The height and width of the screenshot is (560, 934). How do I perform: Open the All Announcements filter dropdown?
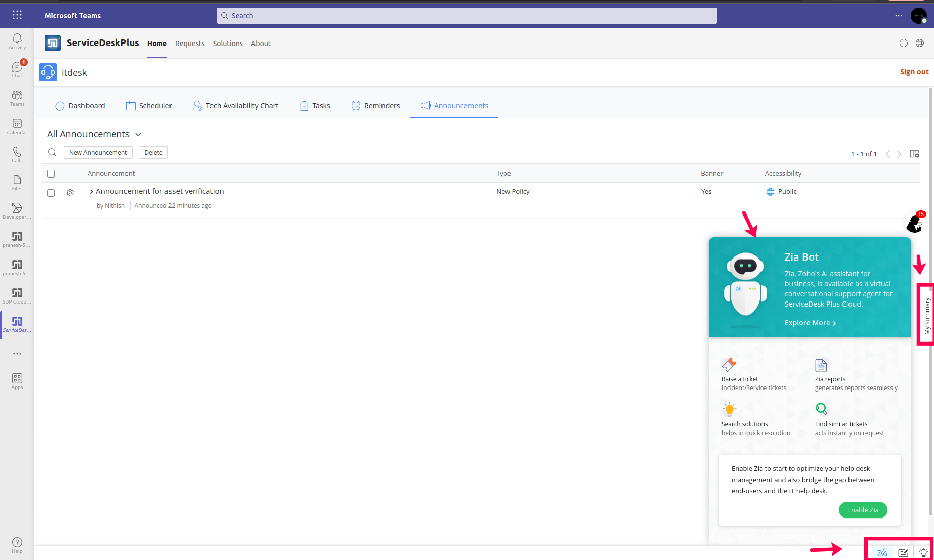point(94,134)
